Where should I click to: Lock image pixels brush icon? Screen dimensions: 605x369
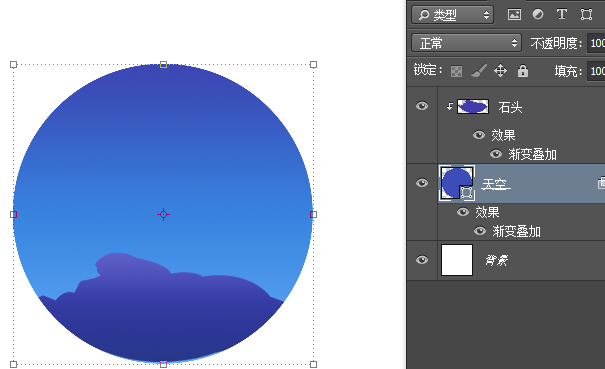(x=479, y=71)
